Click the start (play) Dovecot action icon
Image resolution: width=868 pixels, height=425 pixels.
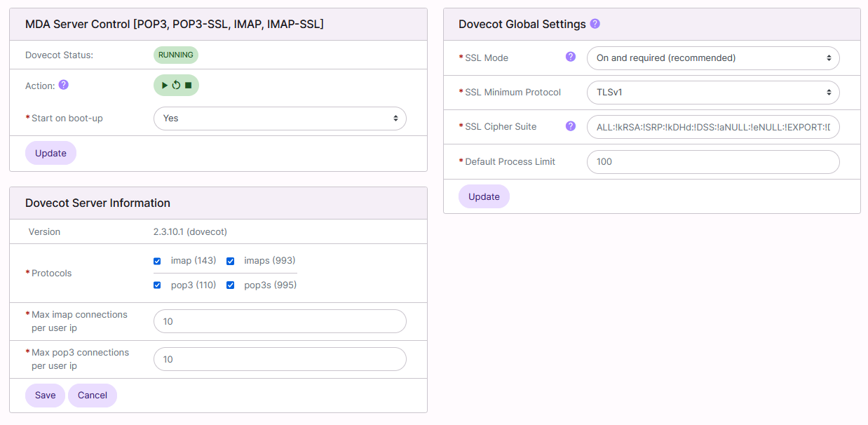[x=165, y=86]
